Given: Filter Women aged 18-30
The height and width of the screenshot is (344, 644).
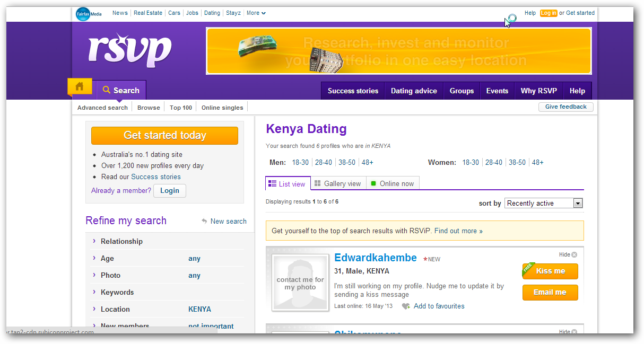Looking at the screenshot, I should click(471, 163).
